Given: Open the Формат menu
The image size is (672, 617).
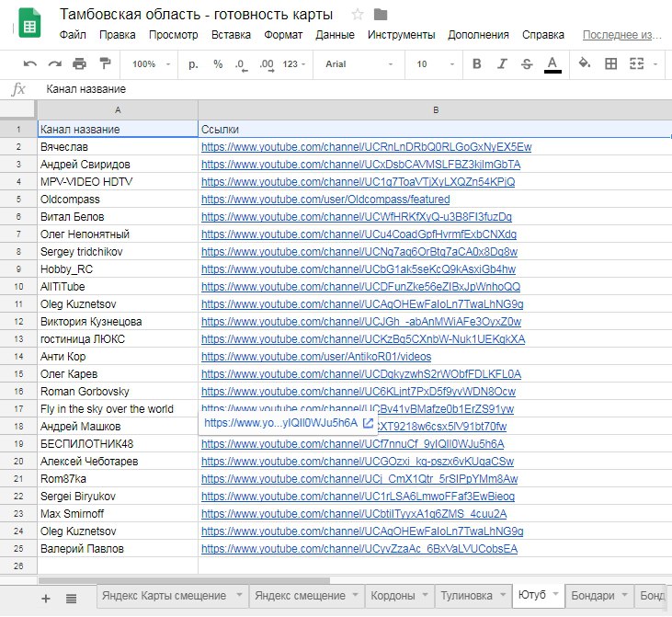Looking at the screenshot, I should [283, 35].
